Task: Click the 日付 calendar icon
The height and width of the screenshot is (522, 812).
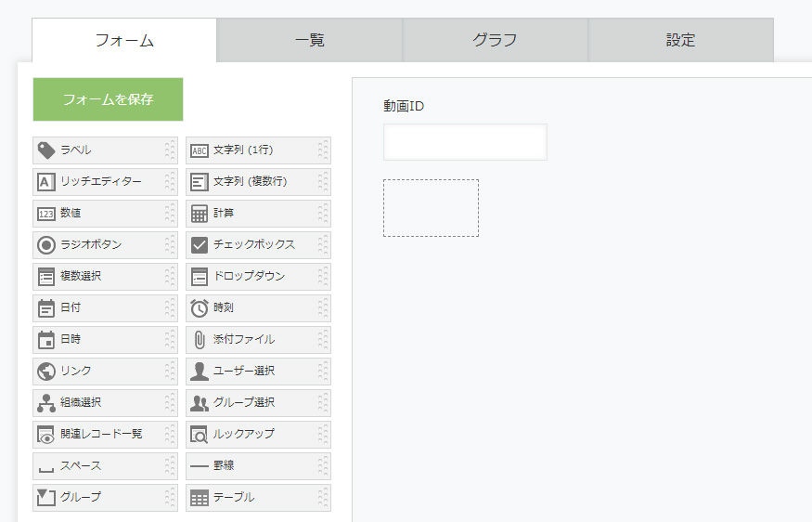Action: (x=46, y=308)
